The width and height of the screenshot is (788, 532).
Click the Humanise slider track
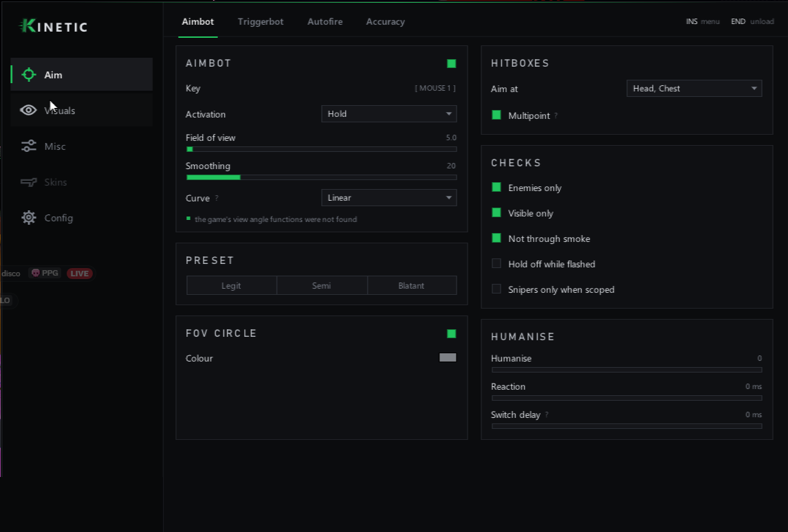click(626, 370)
